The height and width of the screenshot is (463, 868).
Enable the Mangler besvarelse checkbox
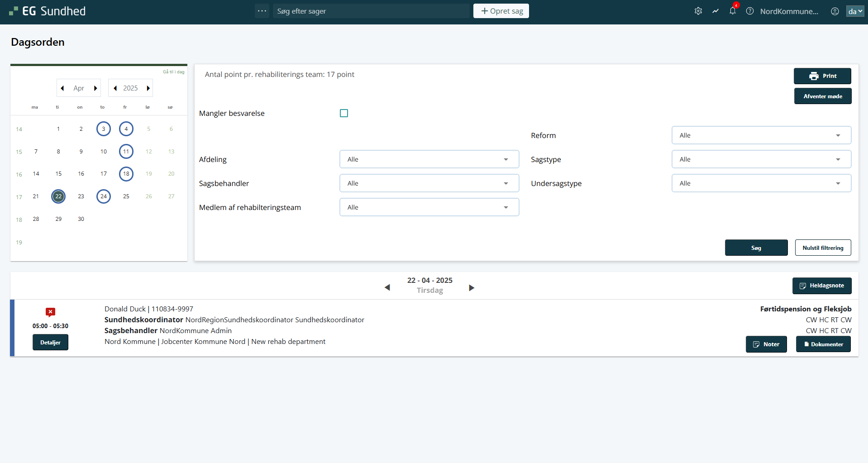coord(344,113)
